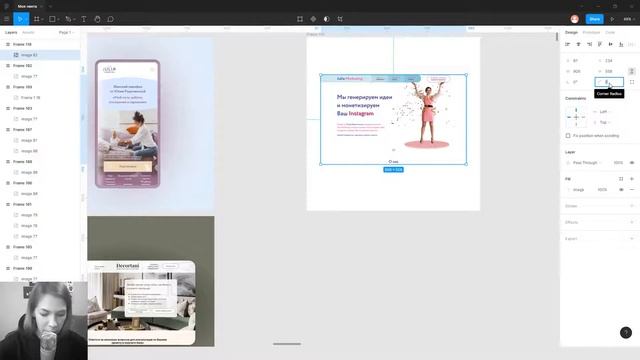The height and width of the screenshot is (360, 640).
Task: Click the Image fill swatch thumbnail
Action: [568, 190]
